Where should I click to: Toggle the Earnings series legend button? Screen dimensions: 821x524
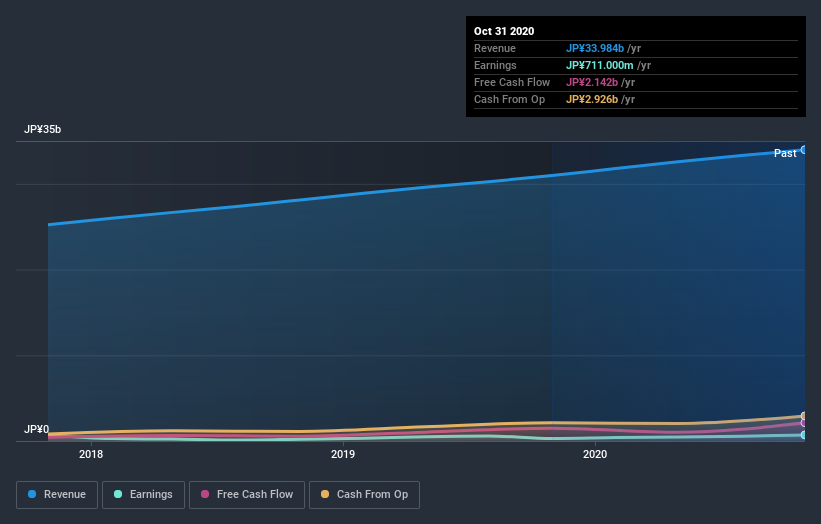pyautogui.click(x=143, y=495)
